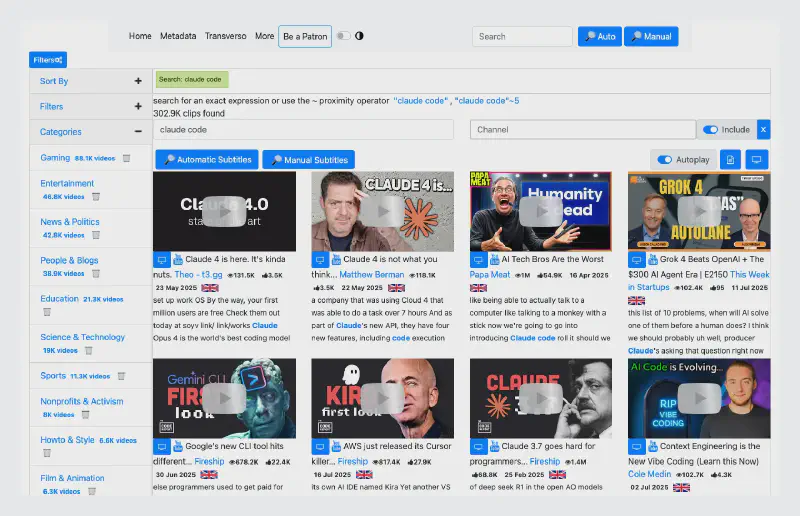
Task: Expand the Sort By section
Action: click(138, 81)
